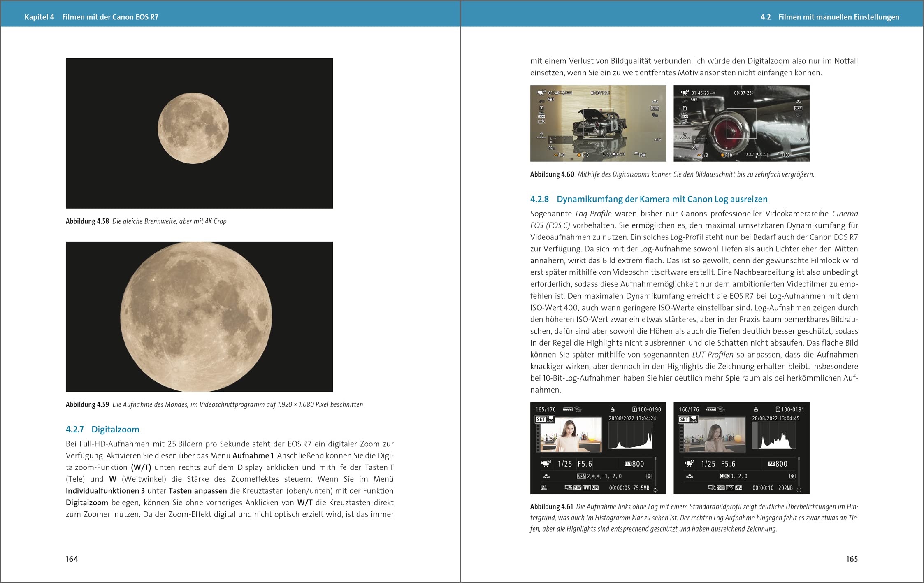The image size is (924, 583).
Task: Select the card slot 1 icon in x1.0 screen
Action: click(x=541, y=108)
